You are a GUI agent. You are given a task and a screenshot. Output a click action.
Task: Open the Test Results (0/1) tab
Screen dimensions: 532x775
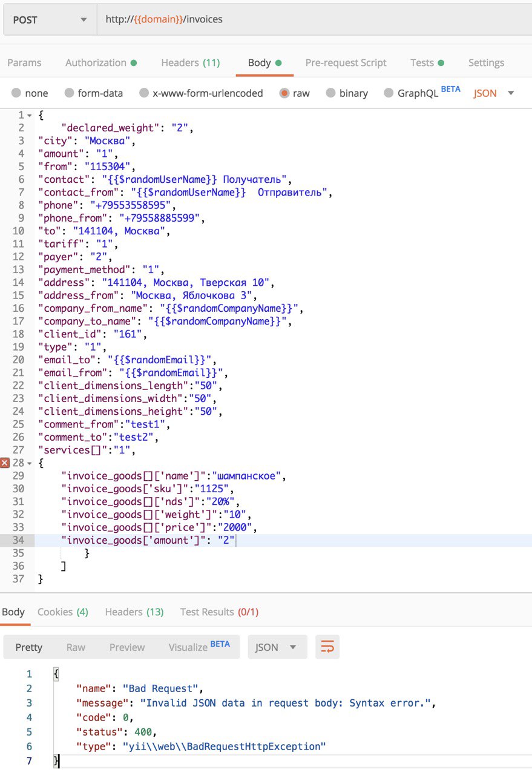219,612
